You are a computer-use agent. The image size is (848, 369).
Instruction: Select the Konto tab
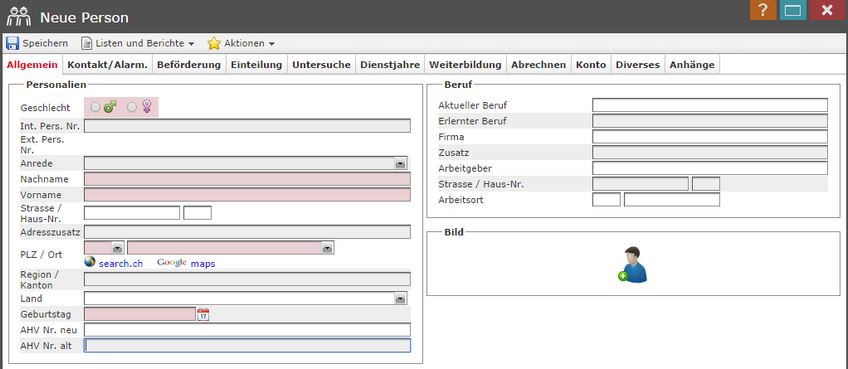pyautogui.click(x=591, y=65)
